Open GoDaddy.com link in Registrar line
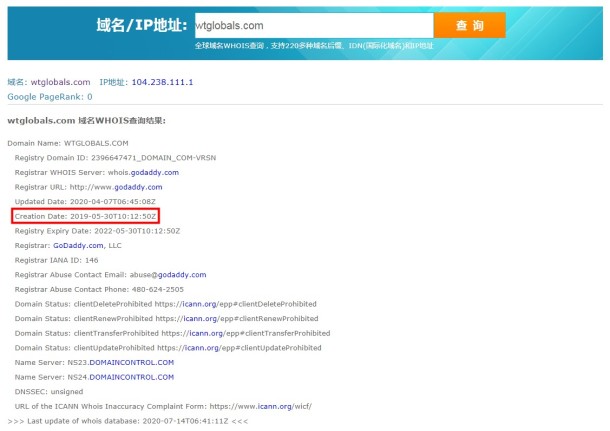Viewport: 610px width, 431px height. [78, 245]
